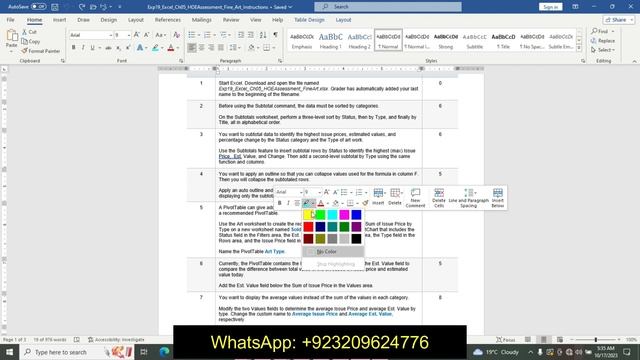Open Line and Paragraph Spacing in mini toolbar

[469, 198]
